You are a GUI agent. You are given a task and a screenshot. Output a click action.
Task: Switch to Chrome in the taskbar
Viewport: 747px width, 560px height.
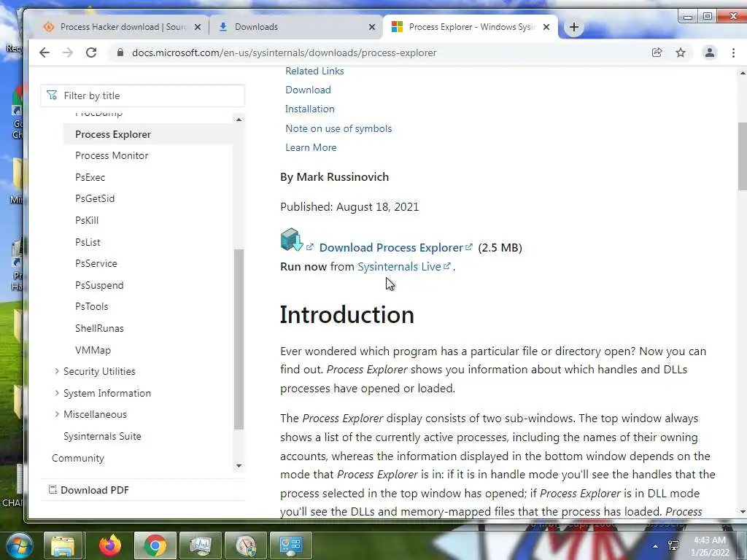[155, 545]
